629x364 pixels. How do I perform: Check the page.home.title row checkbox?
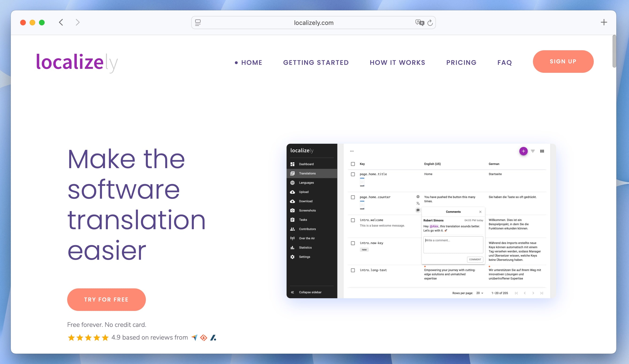coord(353,174)
